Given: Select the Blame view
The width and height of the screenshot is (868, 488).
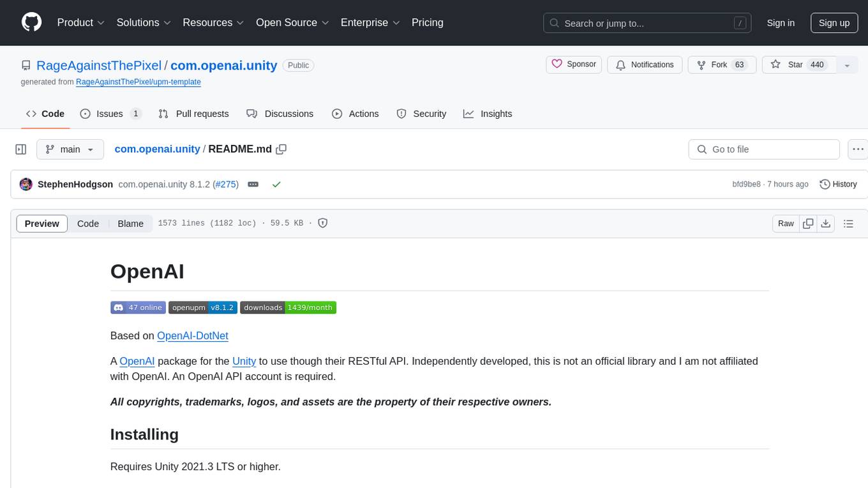Looking at the screenshot, I should [130, 224].
